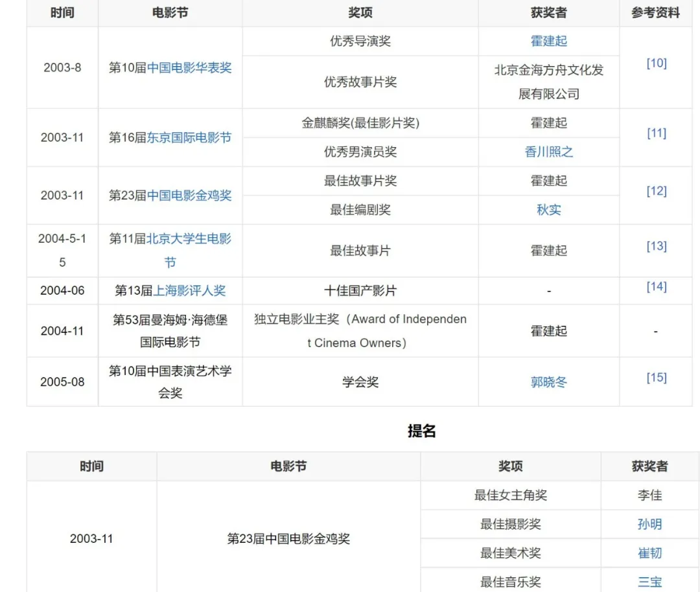Open reference [14]
Screen dimensions: 700x592
click(x=656, y=286)
